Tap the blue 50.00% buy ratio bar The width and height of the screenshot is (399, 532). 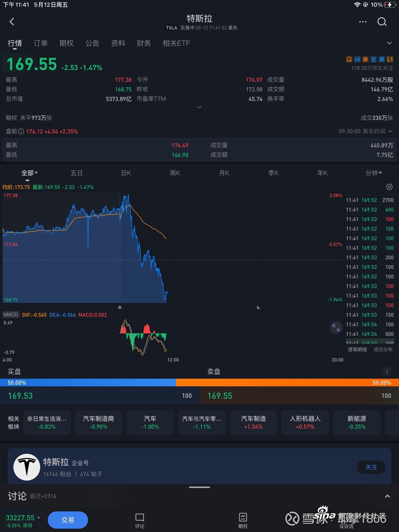(88, 382)
